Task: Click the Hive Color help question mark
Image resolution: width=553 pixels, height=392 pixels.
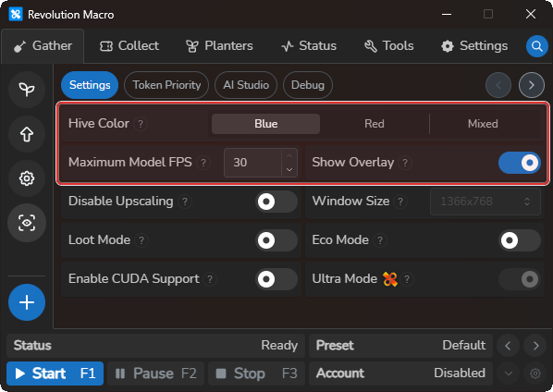Action: tap(141, 124)
